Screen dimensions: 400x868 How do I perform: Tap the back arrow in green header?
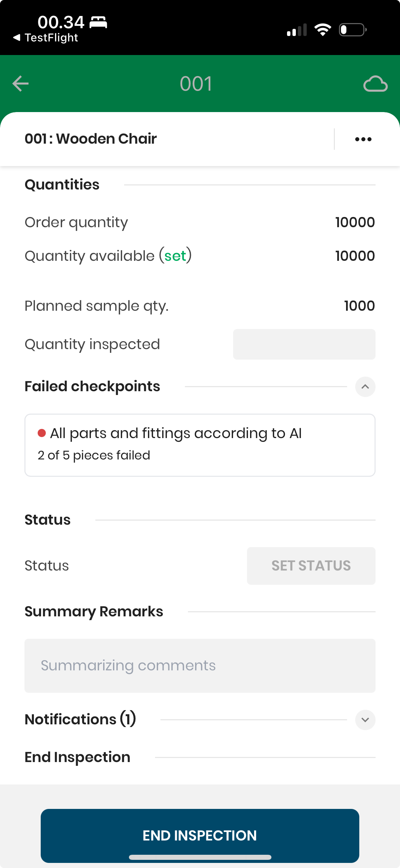click(20, 84)
